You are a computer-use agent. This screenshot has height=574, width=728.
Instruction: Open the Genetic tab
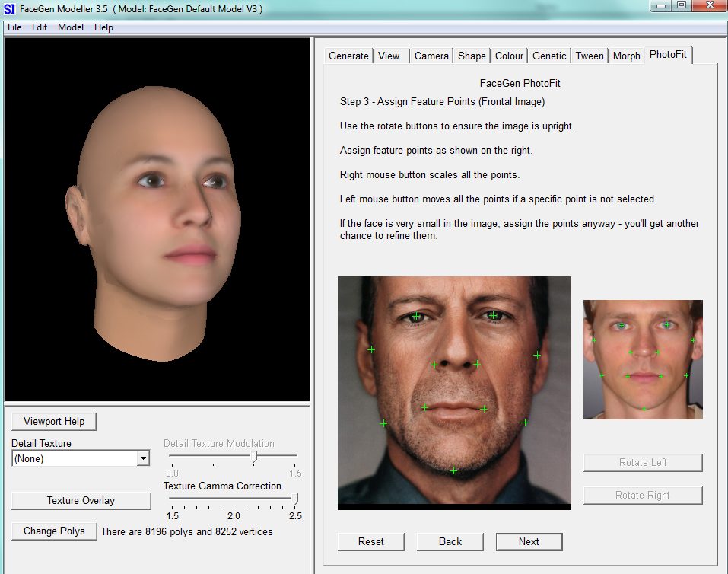(548, 55)
